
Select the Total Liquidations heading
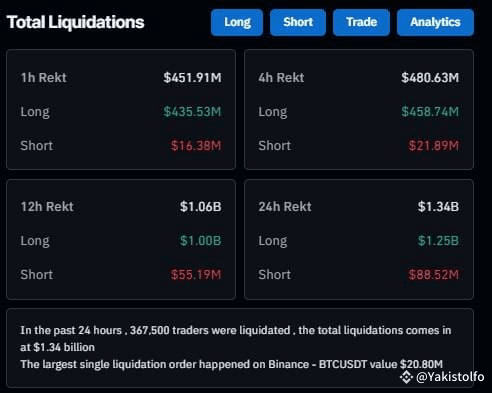(75, 22)
